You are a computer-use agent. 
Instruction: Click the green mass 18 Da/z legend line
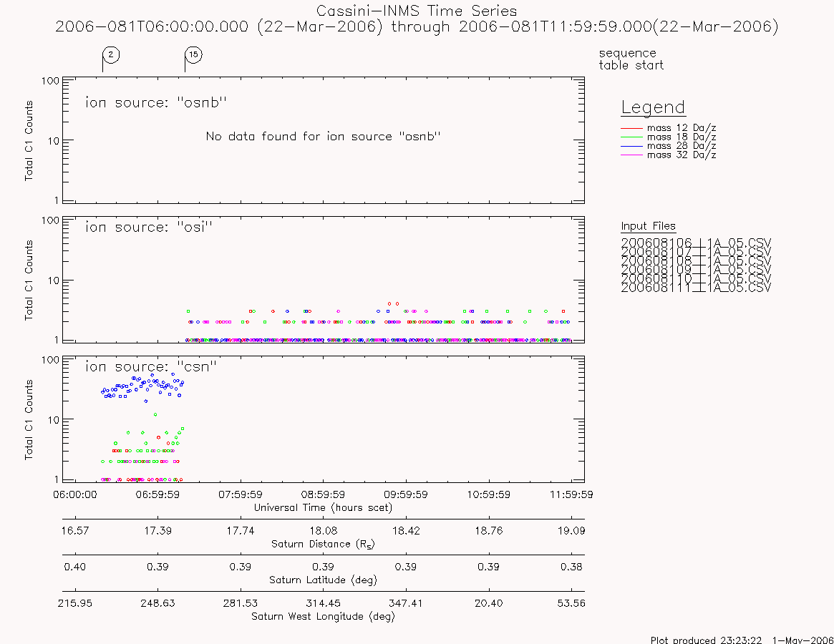(632, 137)
